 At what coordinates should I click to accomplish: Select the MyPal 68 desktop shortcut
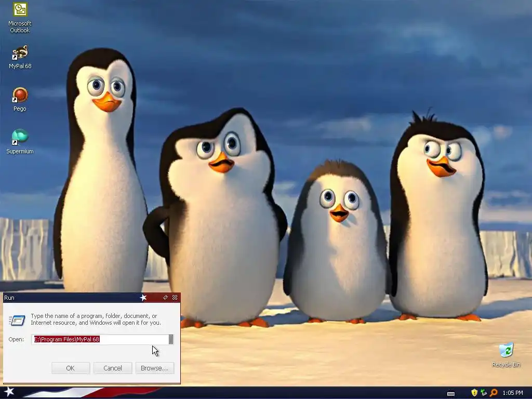[x=20, y=57]
